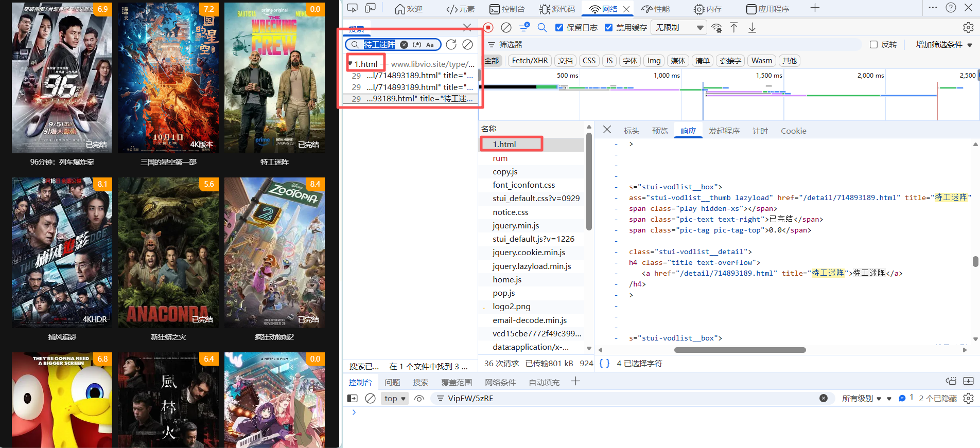Open the DevTools help icon
Image resolution: width=980 pixels, height=448 pixels.
pos(951,8)
